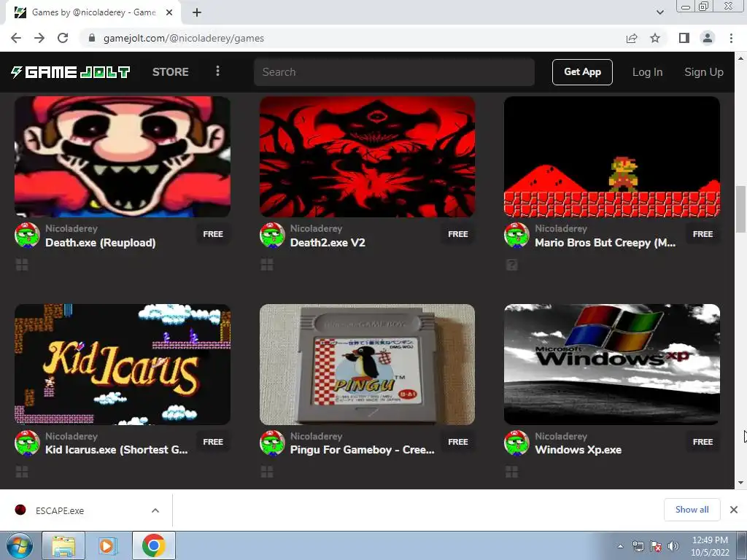The image size is (747, 560).
Task: Click Nicoladerey avatar next to Death.exe (Reupload)
Action: pos(27,235)
